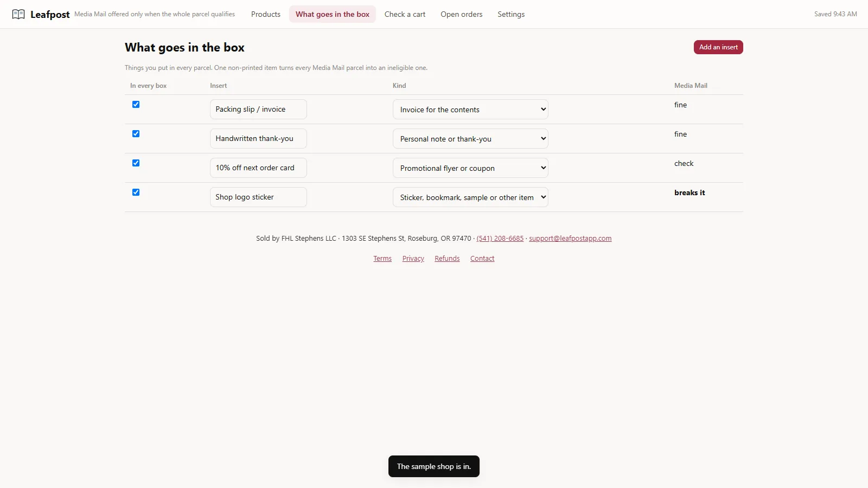Click the 'fine' status in Packing slip row

coord(680,105)
